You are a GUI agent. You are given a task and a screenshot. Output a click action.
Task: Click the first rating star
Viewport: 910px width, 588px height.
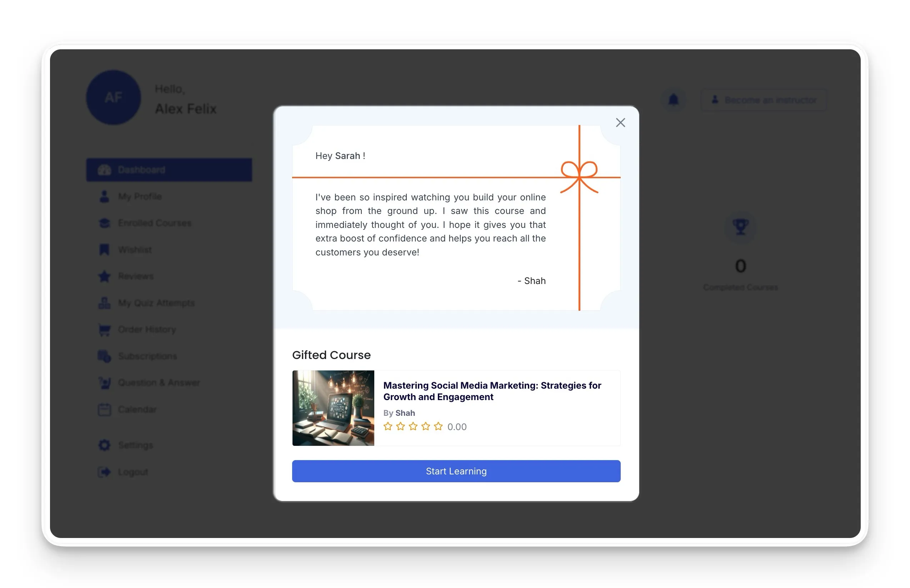click(x=388, y=426)
